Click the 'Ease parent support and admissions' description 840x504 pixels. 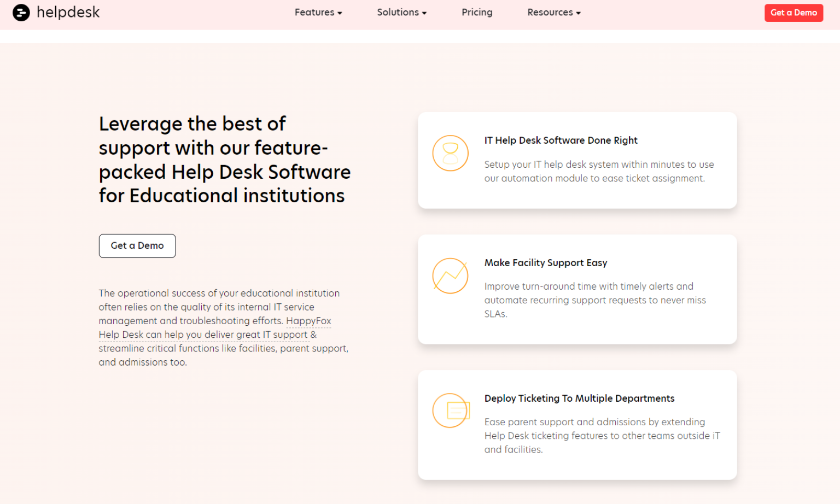click(602, 436)
